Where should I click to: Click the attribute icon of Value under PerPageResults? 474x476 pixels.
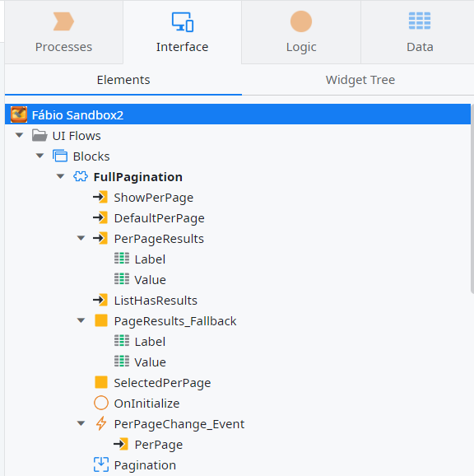pyautogui.click(x=122, y=279)
